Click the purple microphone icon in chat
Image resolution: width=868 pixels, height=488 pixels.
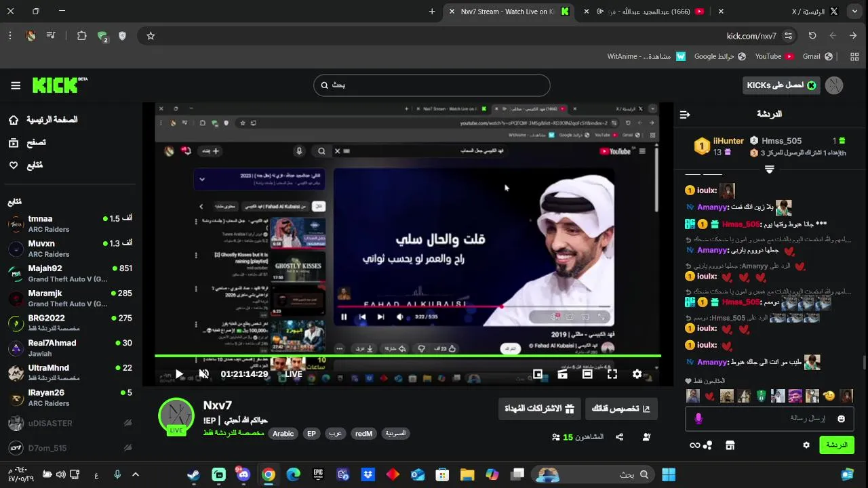coord(698,419)
